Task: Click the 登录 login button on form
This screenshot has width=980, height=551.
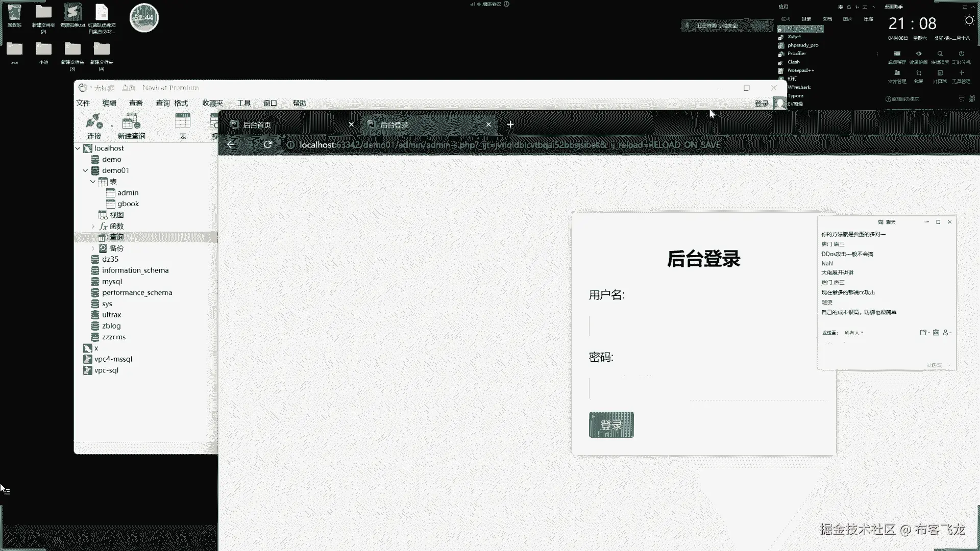Action: [x=611, y=425]
